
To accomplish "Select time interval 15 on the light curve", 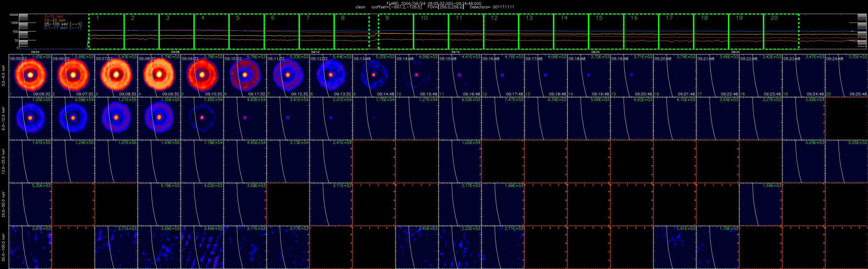I will click(x=606, y=32).
